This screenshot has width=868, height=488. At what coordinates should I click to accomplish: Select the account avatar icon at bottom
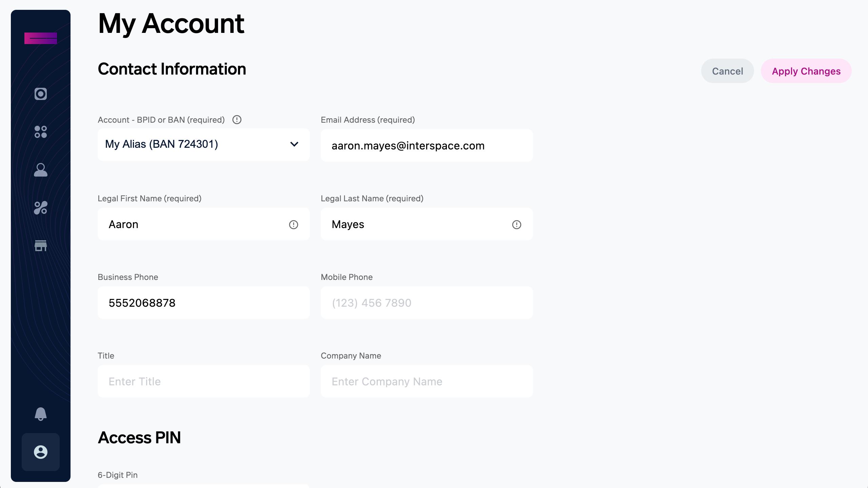coord(40,452)
